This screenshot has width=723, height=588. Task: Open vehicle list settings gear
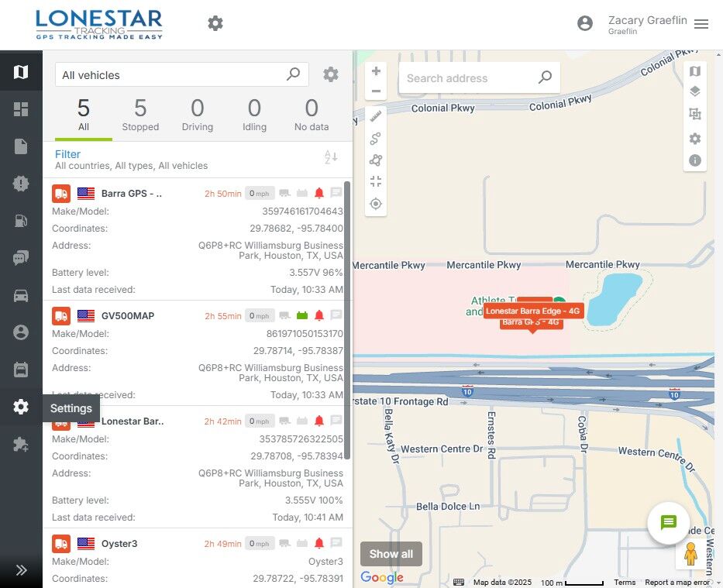coord(331,74)
